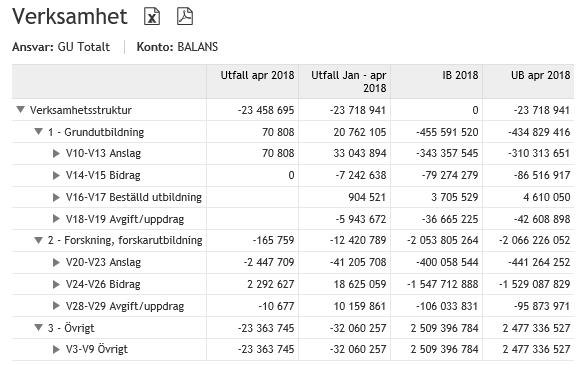Export report to PDF icon
This screenshot has width=586, height=365.
[x=185, y=16]
